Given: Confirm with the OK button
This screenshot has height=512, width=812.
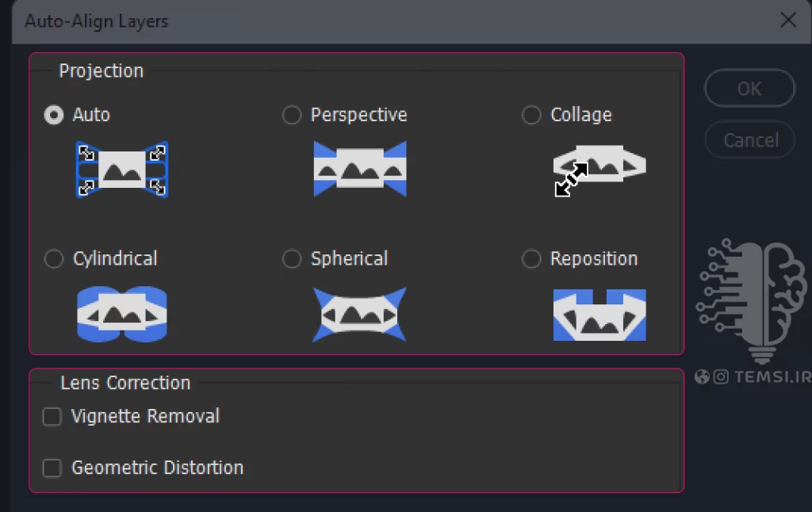Looking at the screenshot, I should pos(749,89).
